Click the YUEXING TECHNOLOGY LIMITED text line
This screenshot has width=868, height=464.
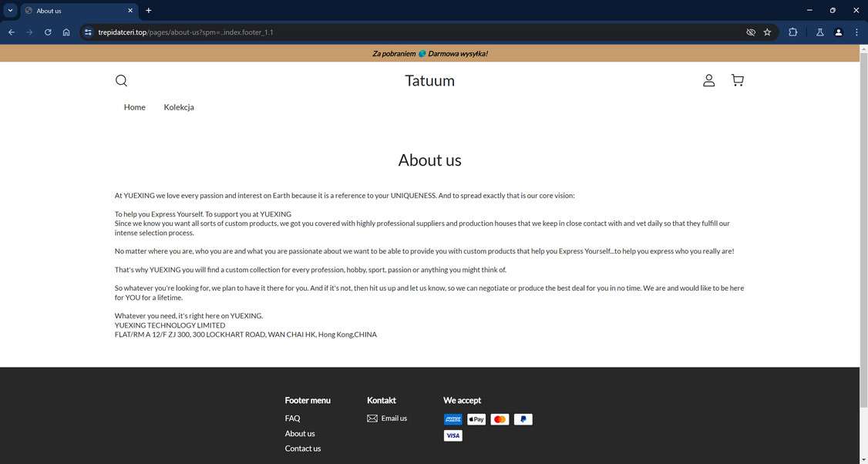point(170,325)
